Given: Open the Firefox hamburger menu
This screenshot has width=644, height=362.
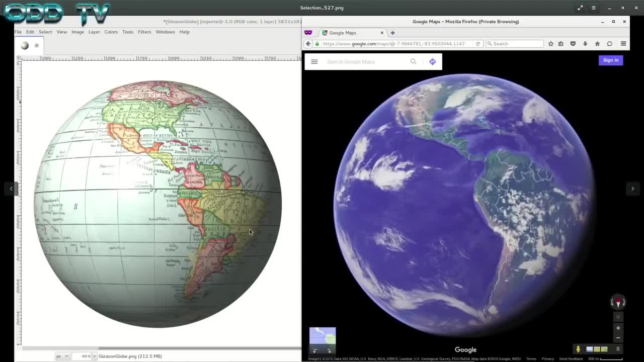Looking at the screenshot, I should (623, 44).
